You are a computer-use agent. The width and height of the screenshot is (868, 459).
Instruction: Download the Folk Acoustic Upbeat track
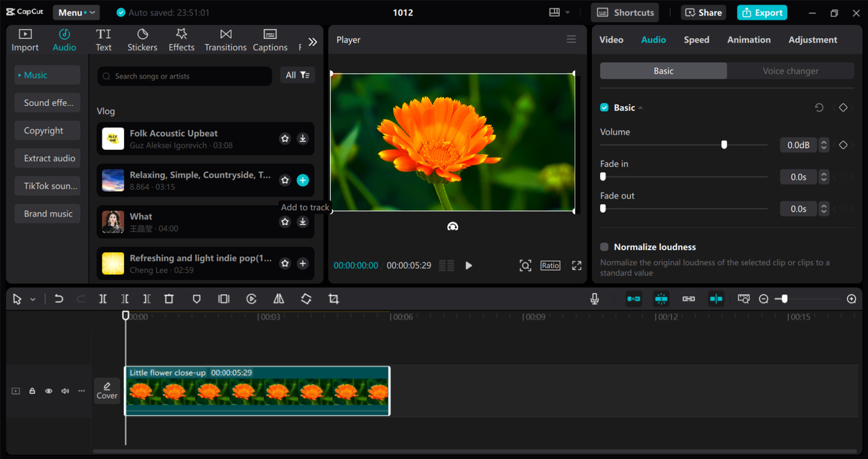(x=303, y=138)
